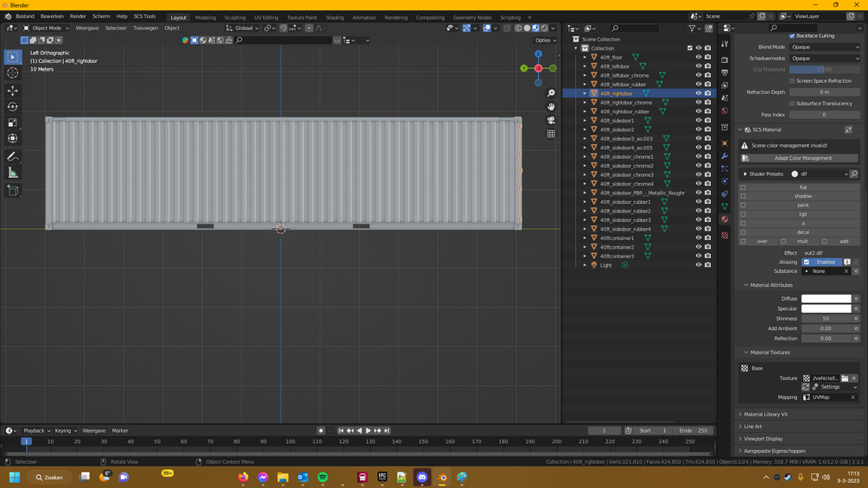Open the Modifiers wrench properties tab
This screenshot has width=868, height=488.
click(x=725, y=156)
